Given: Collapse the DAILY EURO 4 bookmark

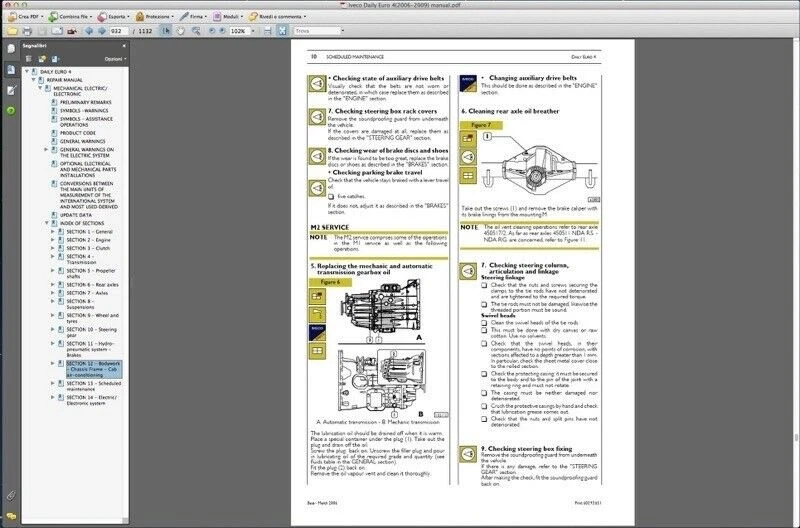Looking at the screenshot, I should tap(27, 72).
